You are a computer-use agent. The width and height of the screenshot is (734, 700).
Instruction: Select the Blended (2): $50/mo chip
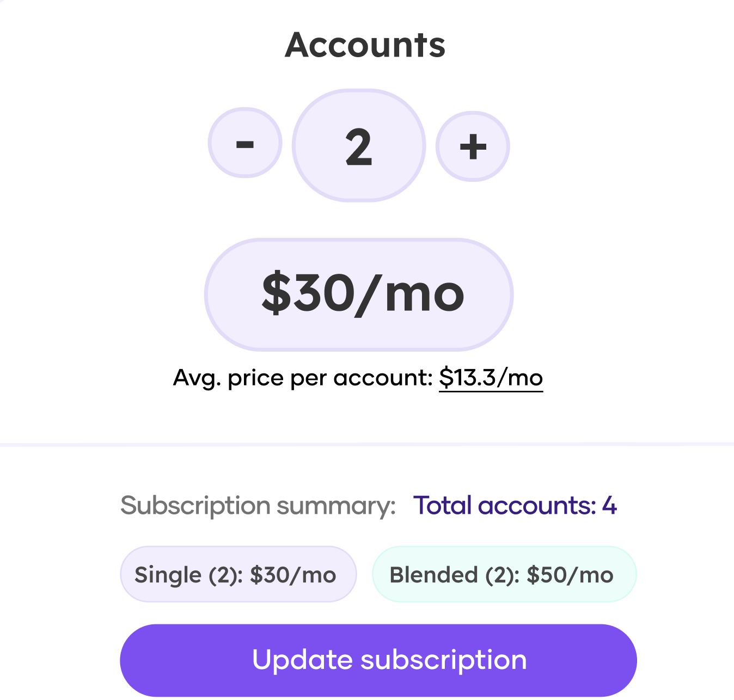(504, 574)
